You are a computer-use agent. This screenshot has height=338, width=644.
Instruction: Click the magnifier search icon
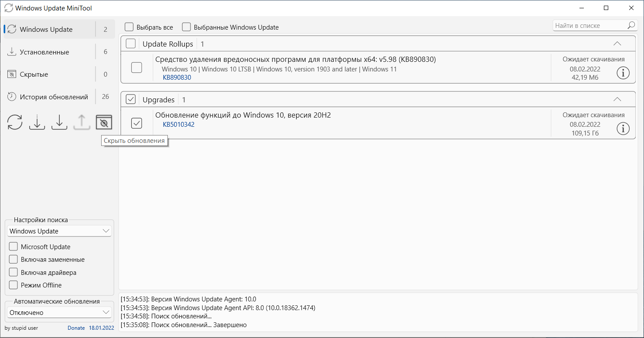click(x=631, y=25)
